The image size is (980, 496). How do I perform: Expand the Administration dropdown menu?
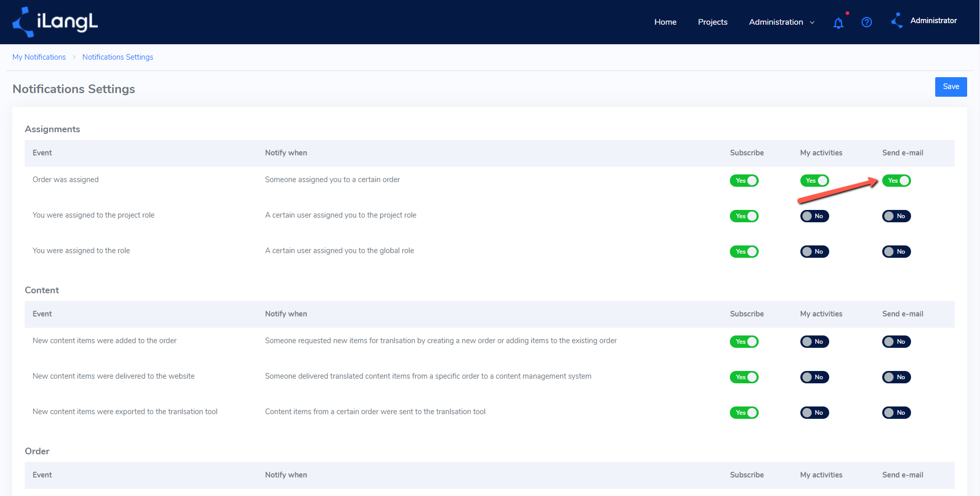(782, 22)
